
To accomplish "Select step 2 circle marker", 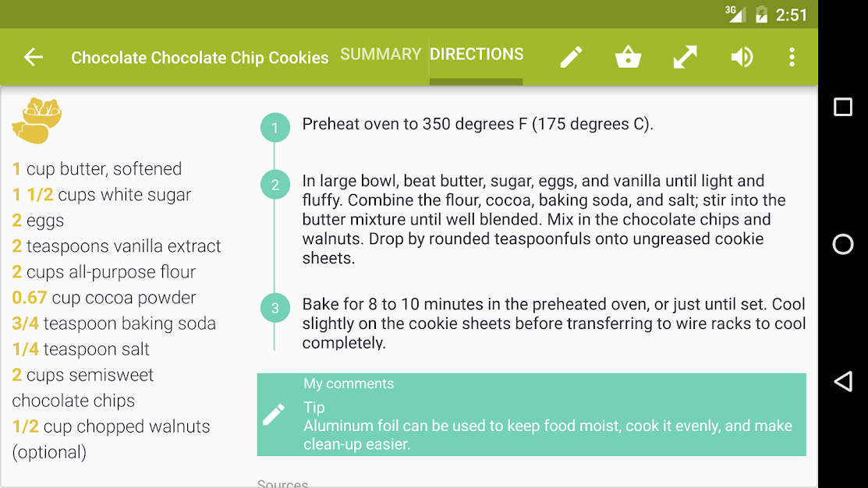I will (275, 185).
